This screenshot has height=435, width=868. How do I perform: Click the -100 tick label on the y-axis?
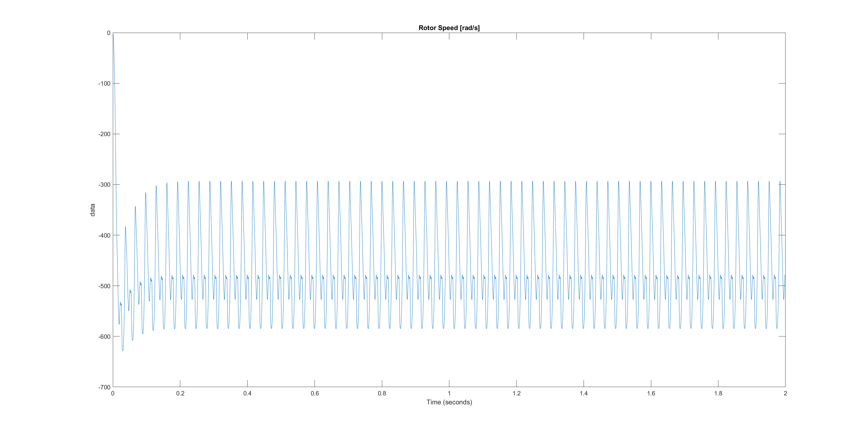pos(104,84)
